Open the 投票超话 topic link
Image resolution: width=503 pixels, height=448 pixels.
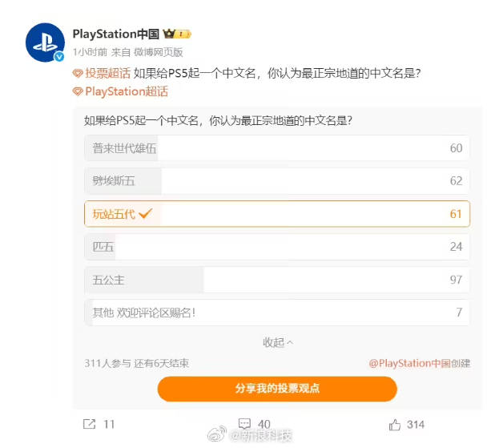108,74
